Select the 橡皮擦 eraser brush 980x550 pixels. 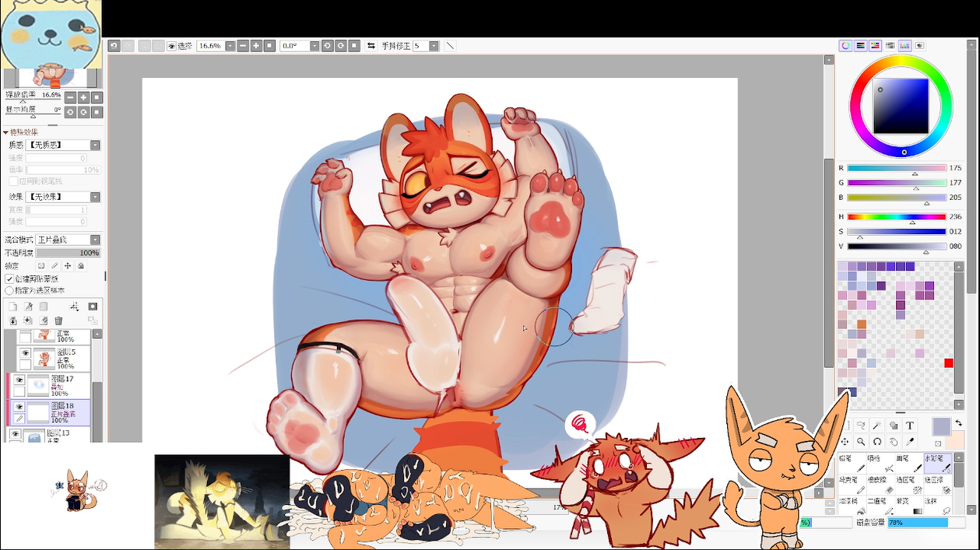coord(880,485)
